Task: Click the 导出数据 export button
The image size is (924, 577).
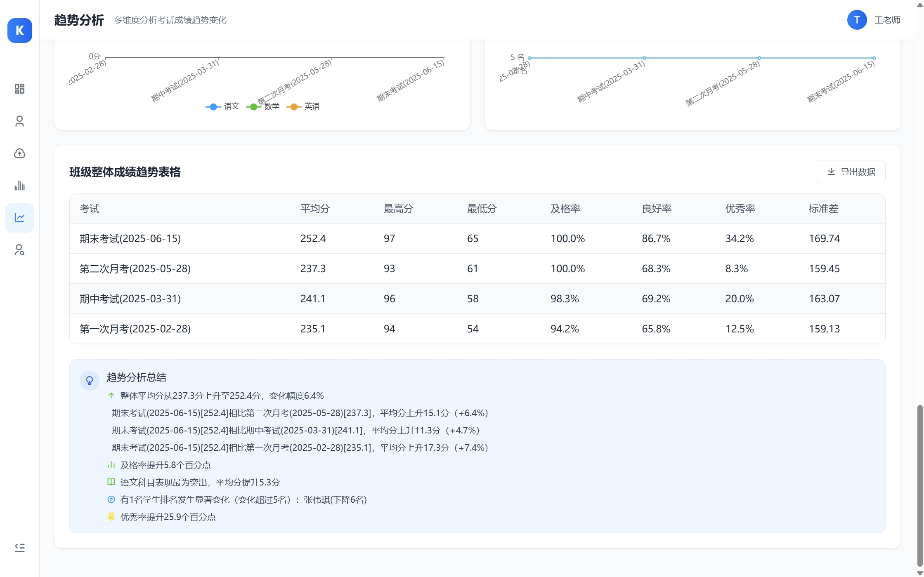Action: (851, 172)
